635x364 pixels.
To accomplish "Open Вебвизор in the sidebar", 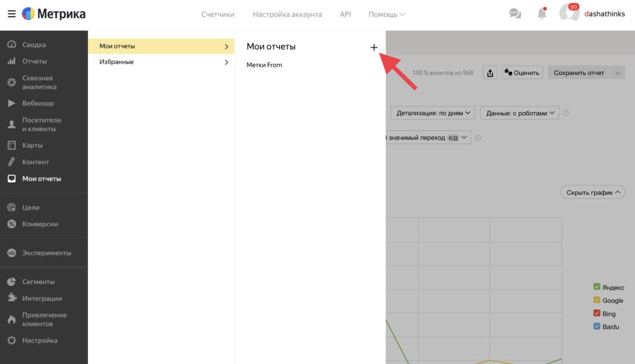I will click(x=38, y=104).
